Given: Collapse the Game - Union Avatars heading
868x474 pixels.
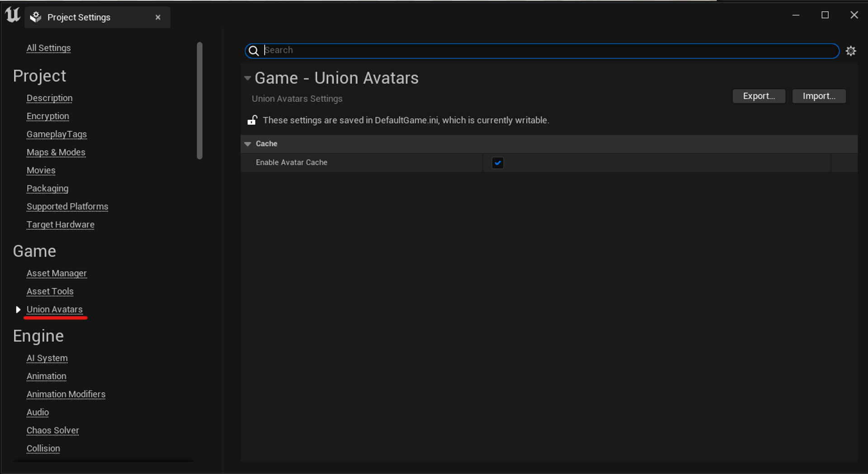Looking at the screenshot, I should (x=247, y=78).
